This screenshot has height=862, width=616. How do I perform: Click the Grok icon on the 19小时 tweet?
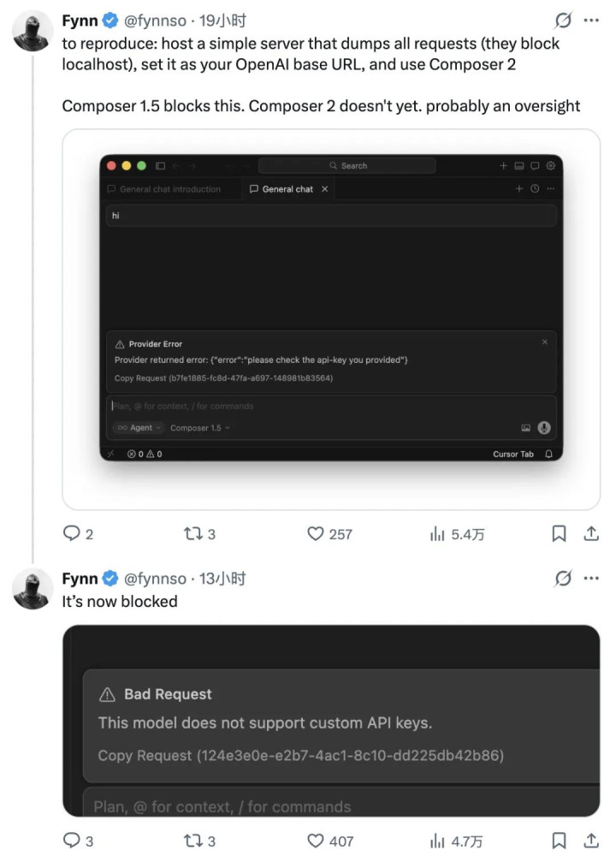pyautogui.click(x=563, y=21)
